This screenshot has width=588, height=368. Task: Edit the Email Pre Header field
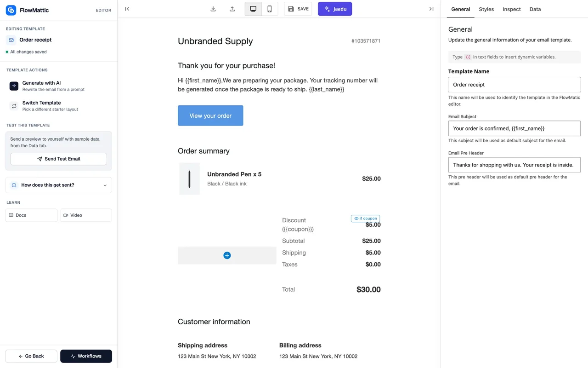click(x=514, y=165)
